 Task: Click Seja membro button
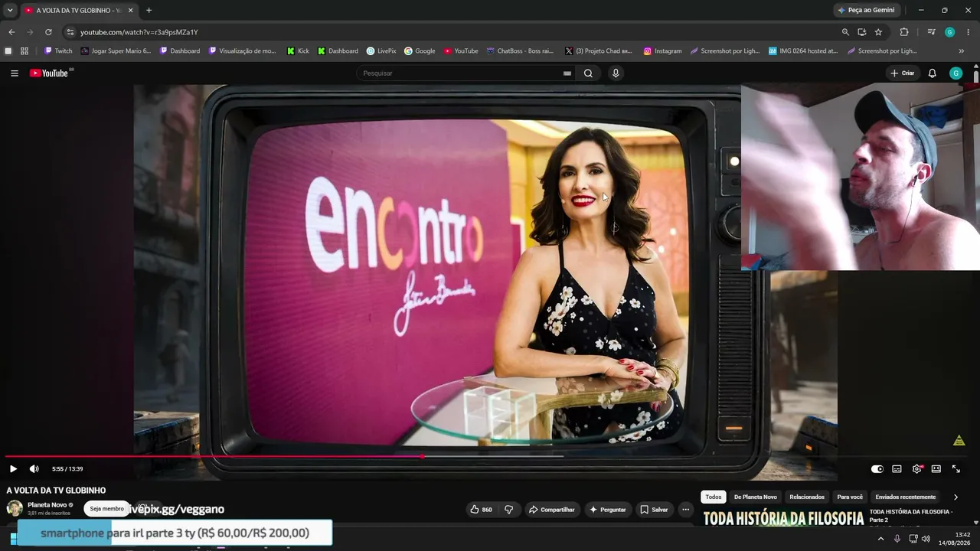coord(106,509)
